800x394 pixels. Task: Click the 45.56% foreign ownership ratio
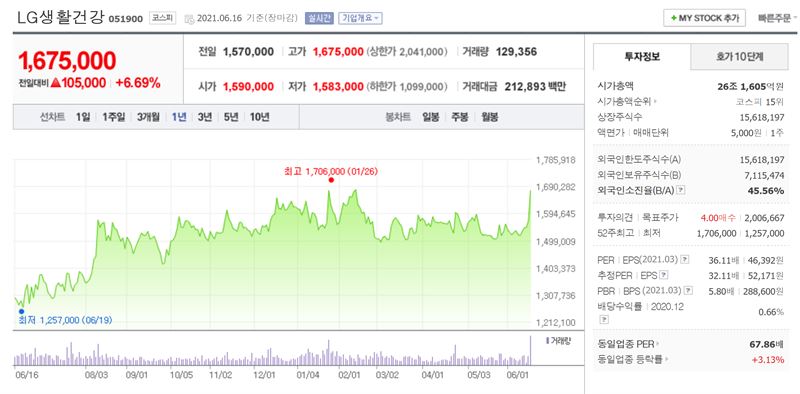(767, 190)
